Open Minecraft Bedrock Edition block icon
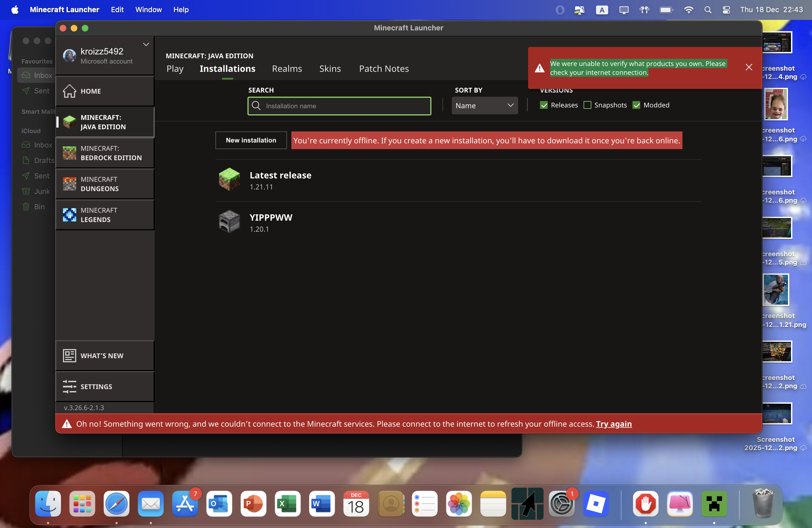The height and width of the screenshot is (528, 812). point(69,153)
